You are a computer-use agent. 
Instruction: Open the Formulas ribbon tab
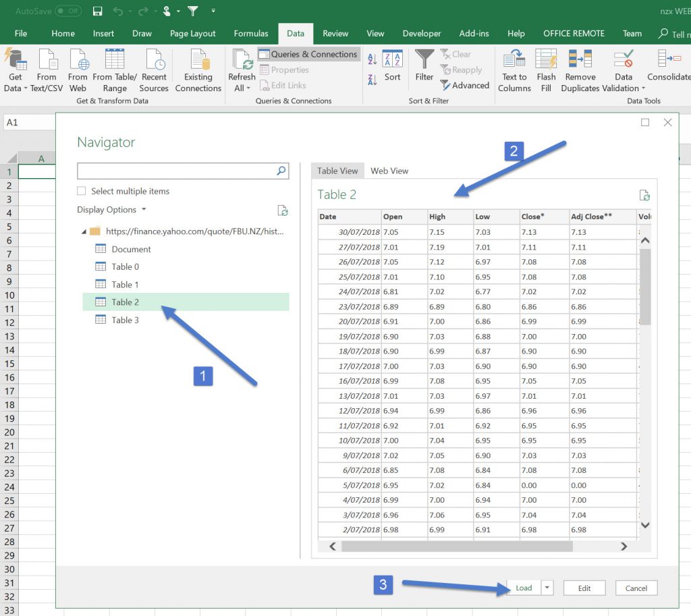(251, 33)
